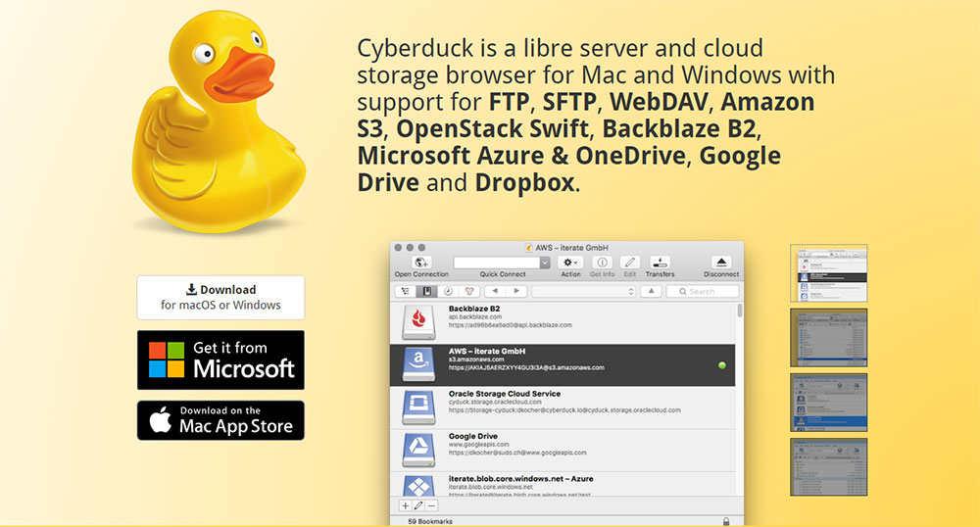The image size is (980, 527).
Task: Click in the Quick Connect field
Action: coord(497,263)
